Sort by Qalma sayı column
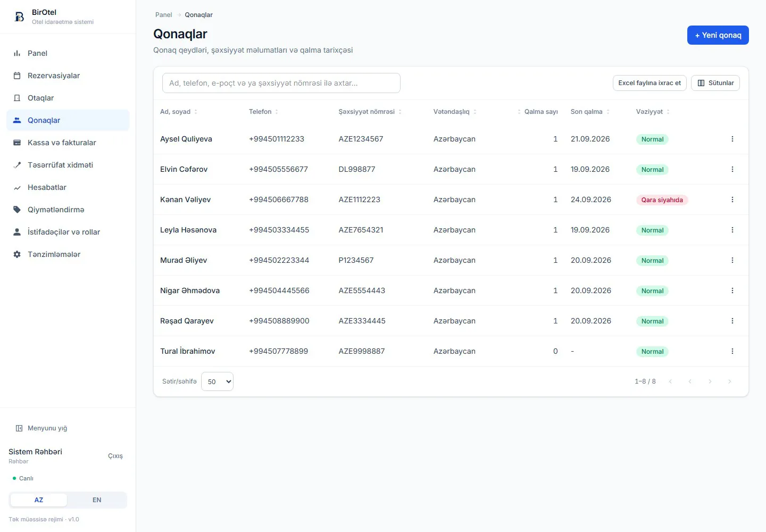This screenshot has height=532, width=766. (x=537, y=112)
